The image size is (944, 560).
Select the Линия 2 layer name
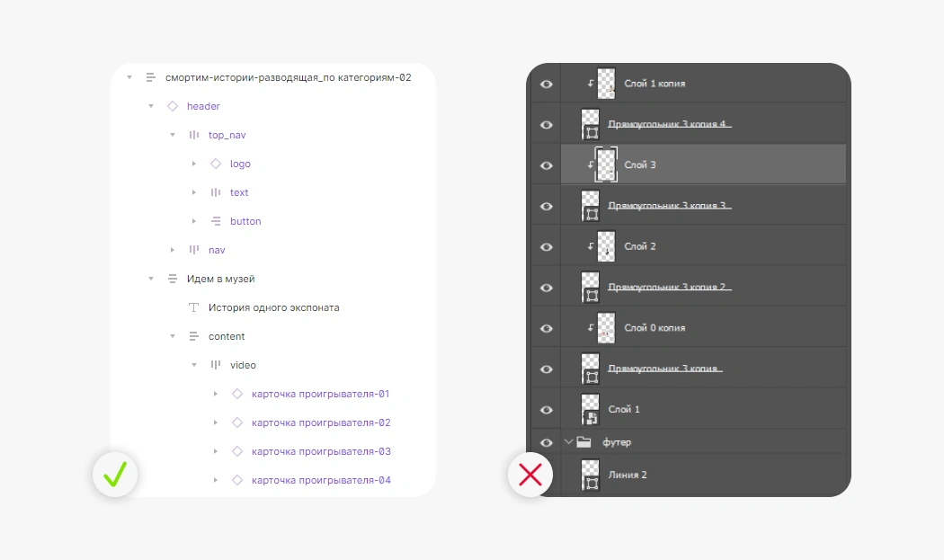click(628, 475)
